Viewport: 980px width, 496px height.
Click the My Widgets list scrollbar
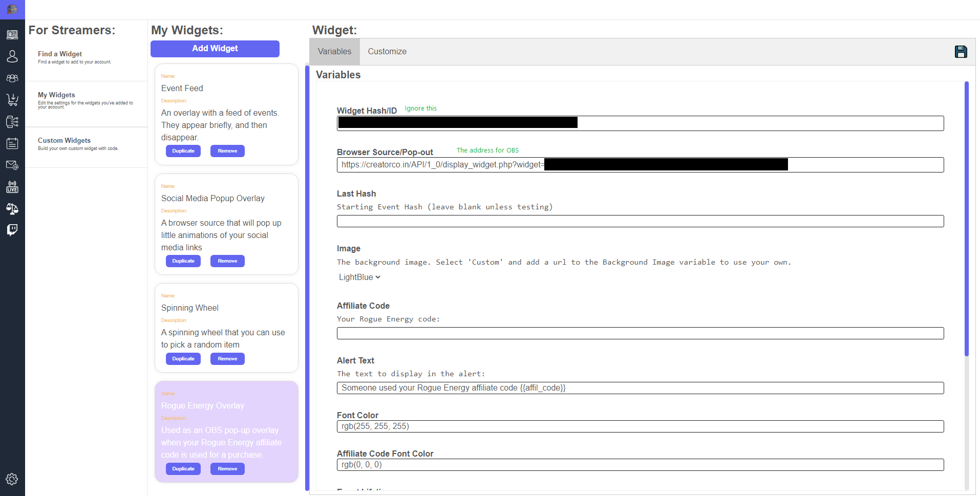307,277
